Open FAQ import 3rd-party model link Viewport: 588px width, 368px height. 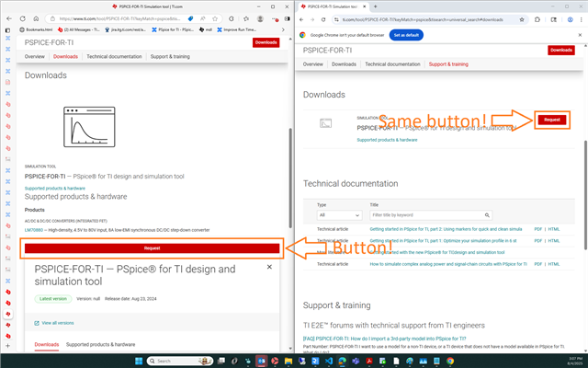[x=384, y=339]
